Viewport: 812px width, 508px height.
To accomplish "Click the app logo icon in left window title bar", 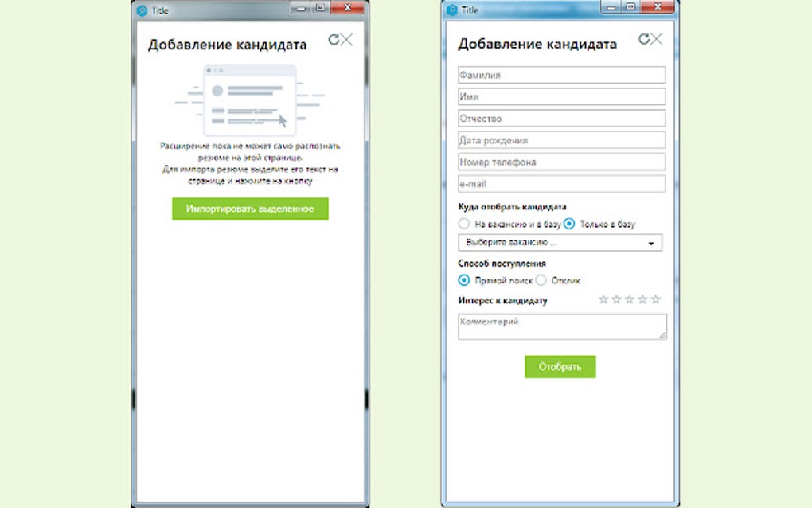I will click(142, 10).
